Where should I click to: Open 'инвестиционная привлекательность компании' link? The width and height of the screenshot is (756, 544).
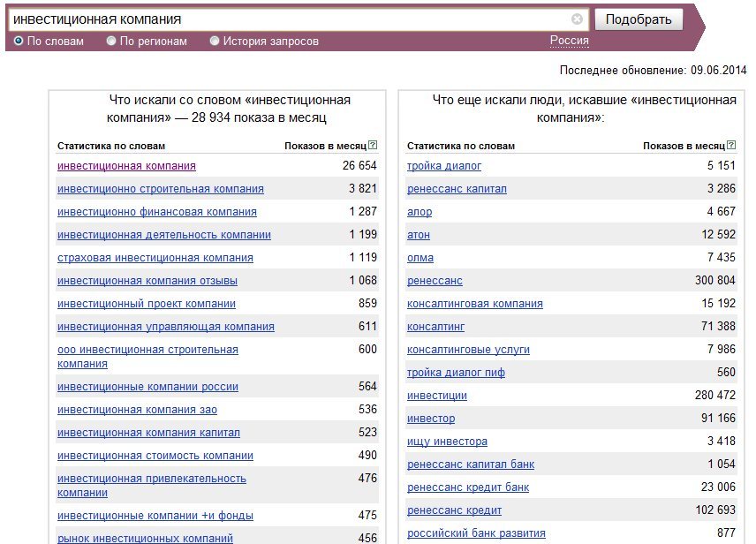click(152, 486)
